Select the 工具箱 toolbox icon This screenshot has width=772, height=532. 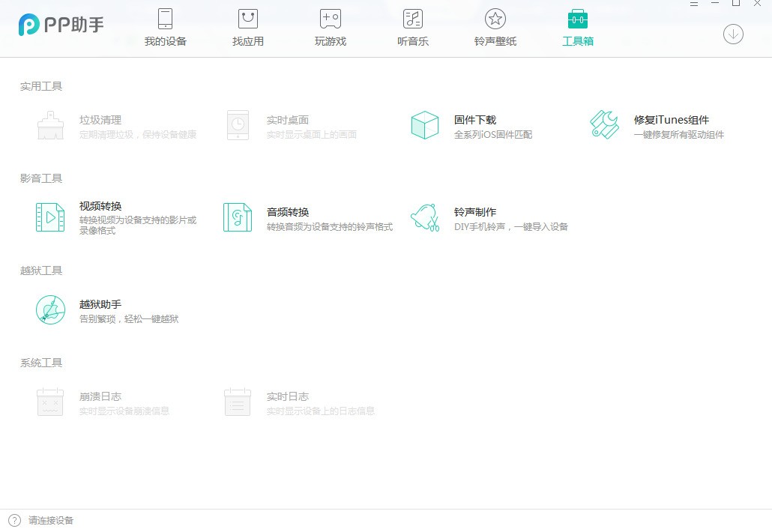(x=578, y=19)
